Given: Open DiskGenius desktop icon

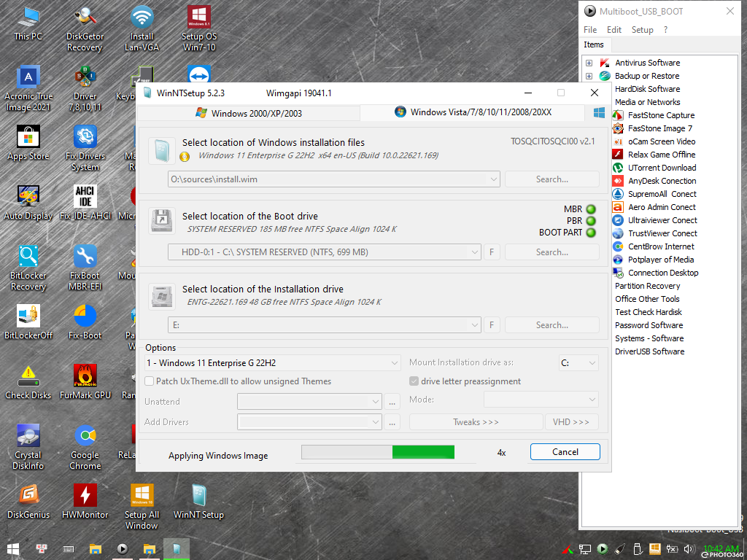Looking at the screenshot, I should (28, 502).
